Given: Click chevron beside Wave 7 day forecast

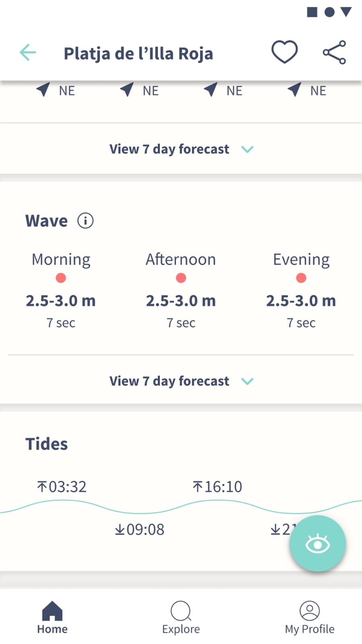Looking at the screenshot, I should (x=247, y=381).
